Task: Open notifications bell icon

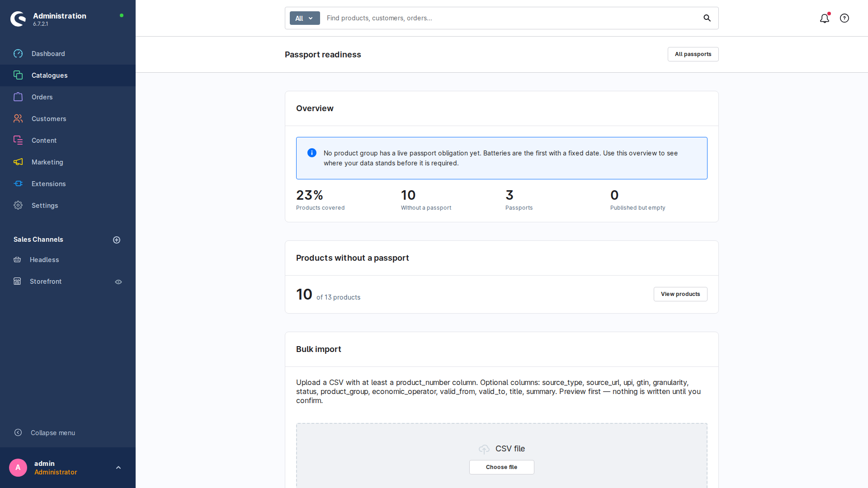Action: coord(825,18)
